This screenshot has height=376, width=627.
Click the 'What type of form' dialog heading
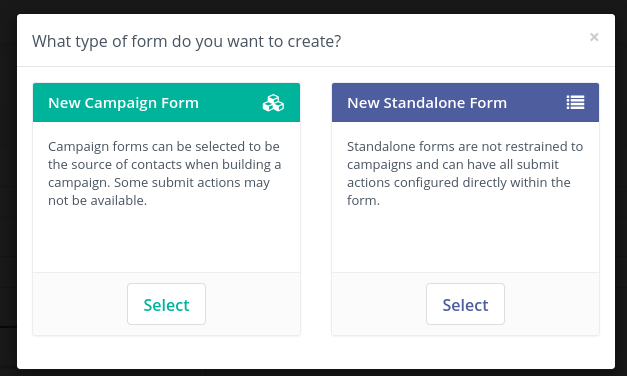[187, 42]
